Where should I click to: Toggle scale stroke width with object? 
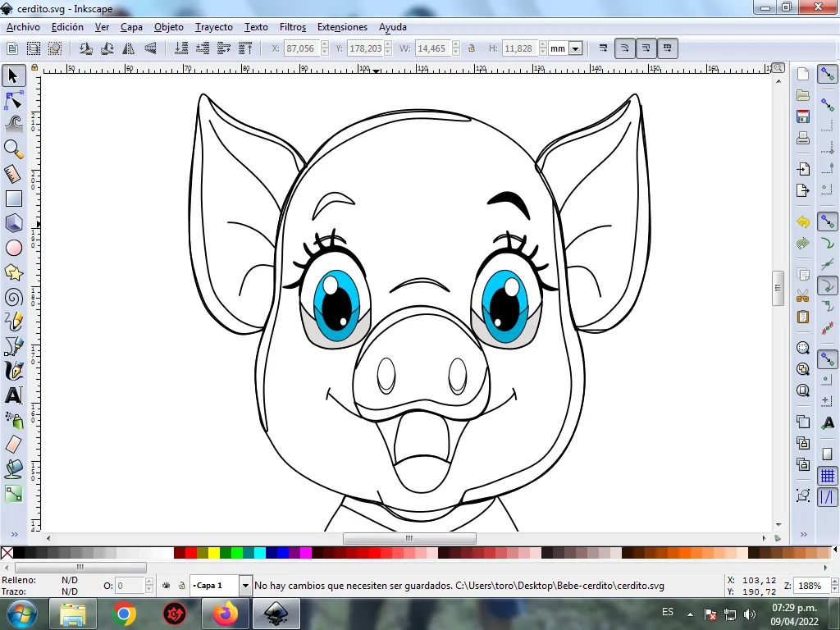click(x=603, y=48)
